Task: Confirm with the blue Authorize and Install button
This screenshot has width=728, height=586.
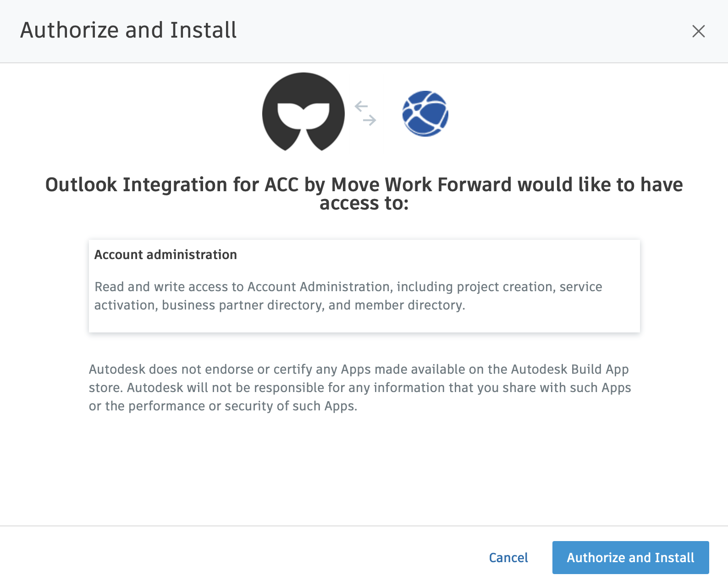Action: click(x=630, y=558)
